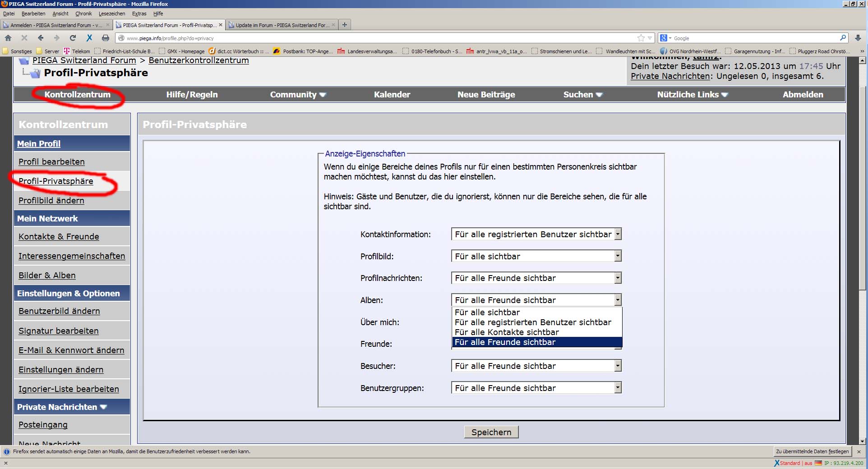This screenshot has height=469, width=868.
Task: Open the Community menu
Action: 298,95
